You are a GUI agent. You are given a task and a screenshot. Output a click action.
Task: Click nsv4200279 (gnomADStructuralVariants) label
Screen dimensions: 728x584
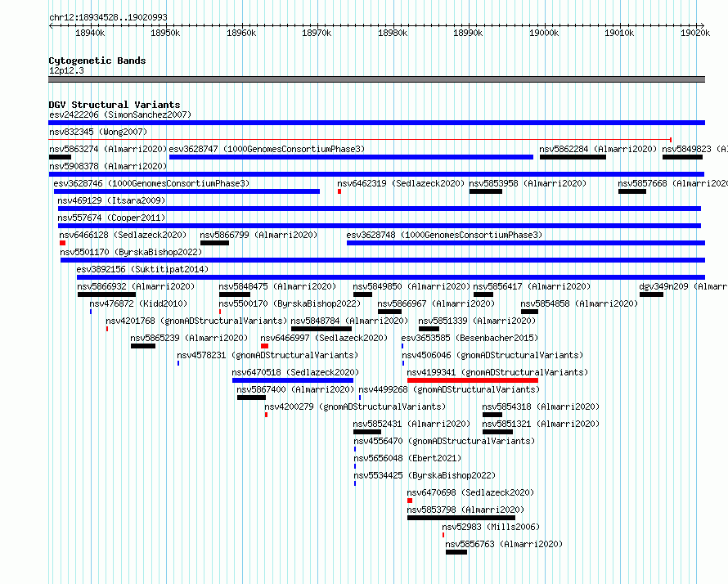tap(355, 407)
